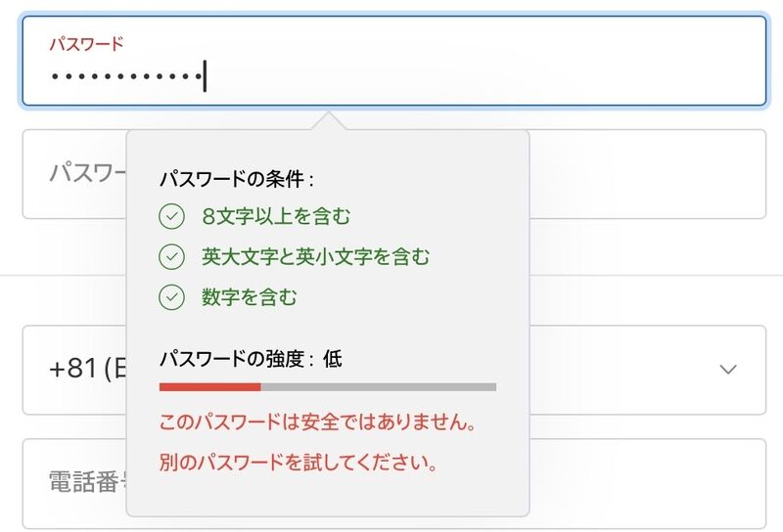The image size is (783, 532).
Task: Click the このパスワードは安全ではありません warning text
Action: coord(317,422)
